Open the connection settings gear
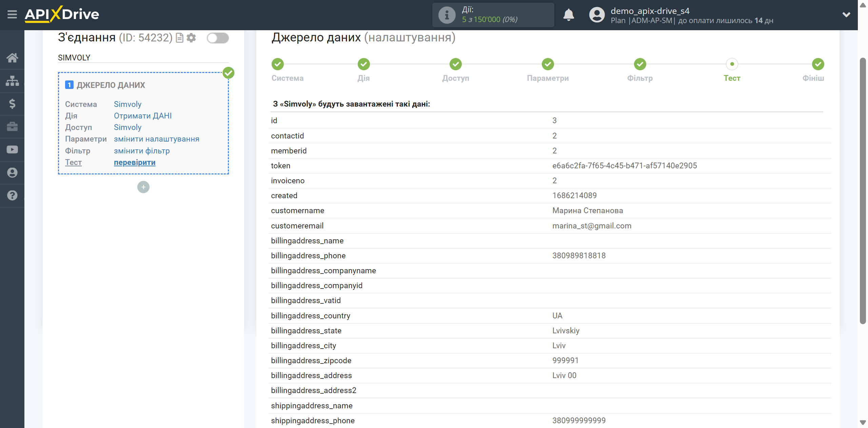The width and height of the screenshot is (868, 428). [191, 38]
